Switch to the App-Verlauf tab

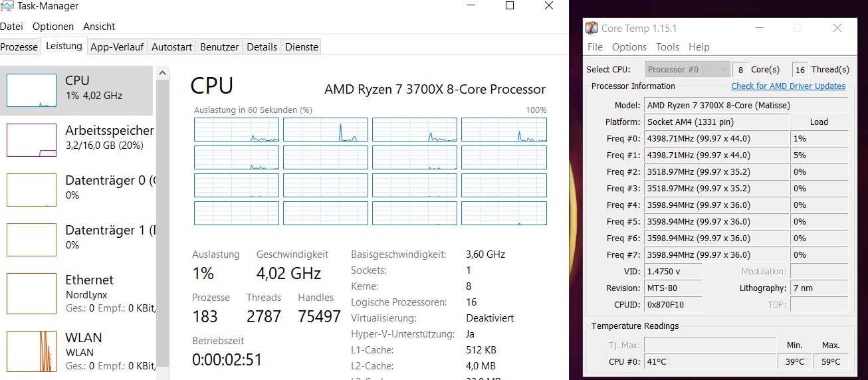117,47
